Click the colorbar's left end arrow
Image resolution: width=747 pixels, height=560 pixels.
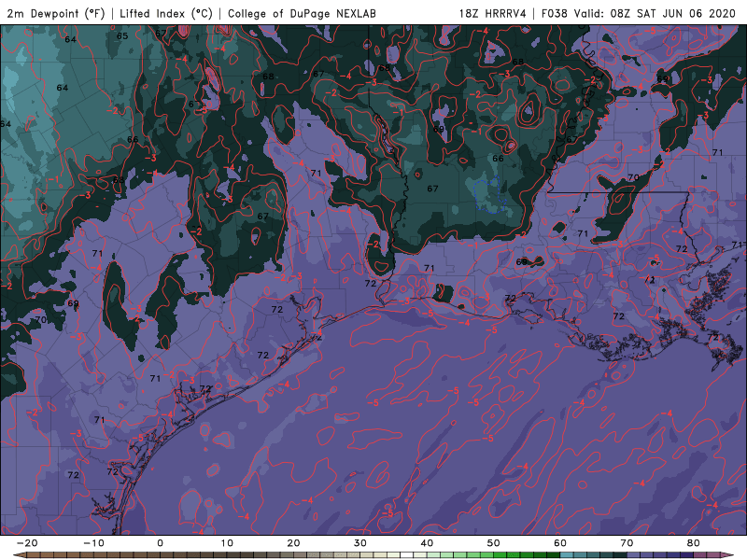pos(19,555)
